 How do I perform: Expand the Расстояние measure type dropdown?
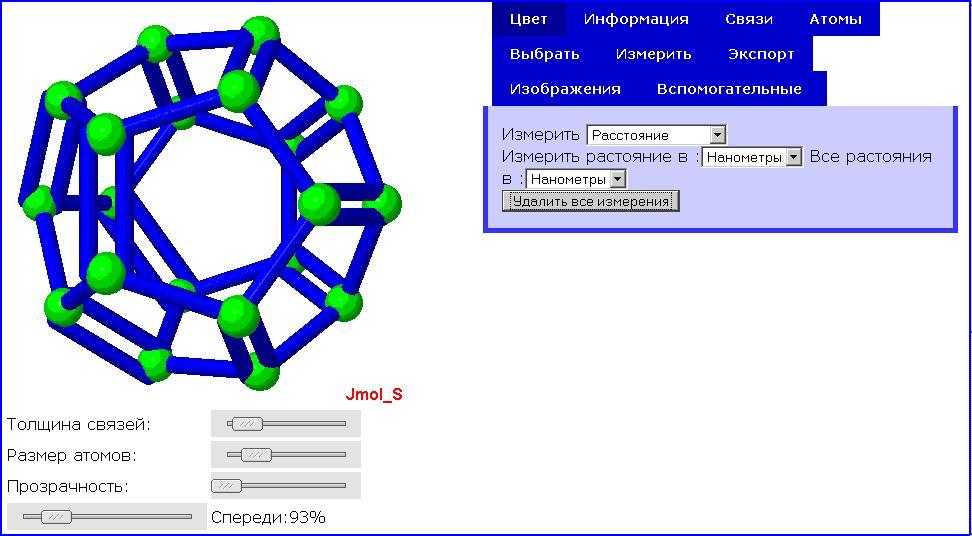pyautogui.click(x=656, y=135)
